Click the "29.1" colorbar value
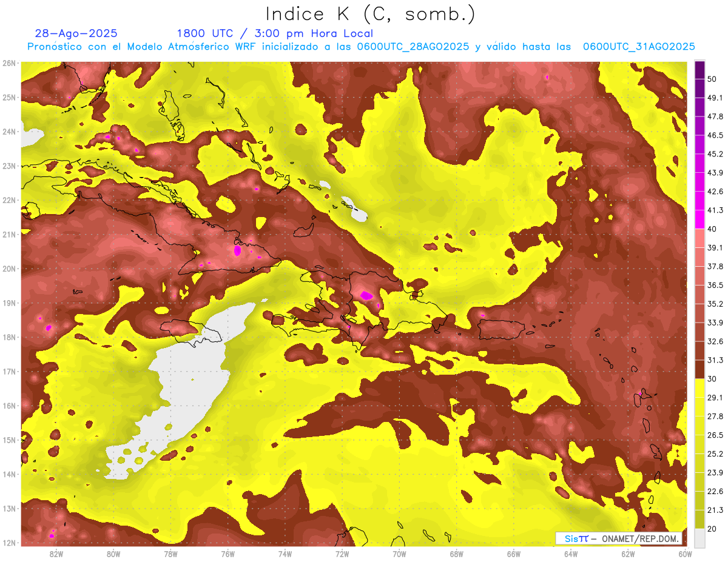Viewport: 728px width, 562px height. (716, 397)
